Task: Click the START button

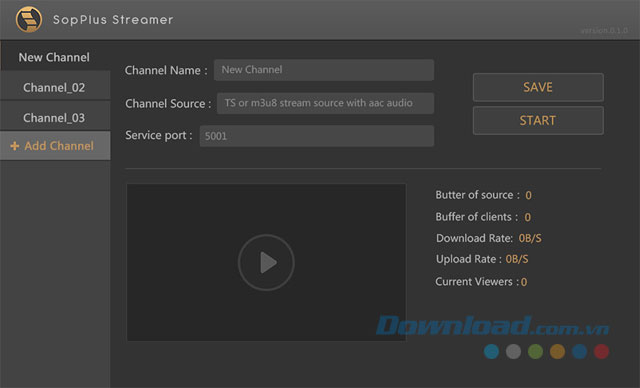Action: point(538,120)
